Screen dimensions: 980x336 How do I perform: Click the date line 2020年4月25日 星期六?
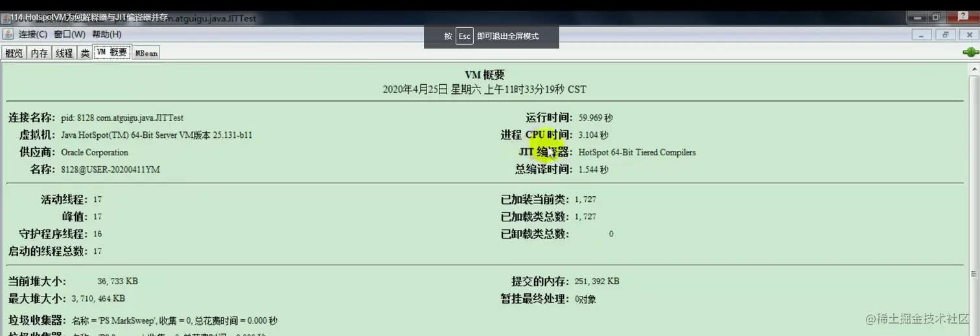pyautogui.click(x=484, y=89)
